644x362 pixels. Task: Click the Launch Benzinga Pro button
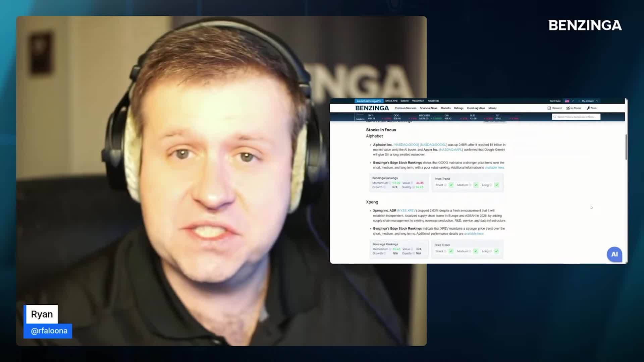pyautogui.click(x=369, y=101)
